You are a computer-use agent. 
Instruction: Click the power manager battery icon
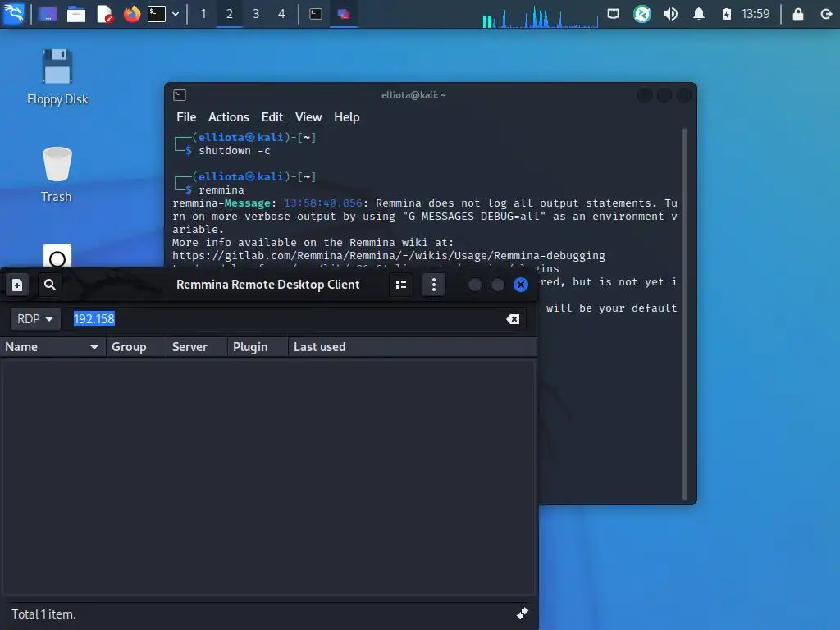tap(727, 14)
